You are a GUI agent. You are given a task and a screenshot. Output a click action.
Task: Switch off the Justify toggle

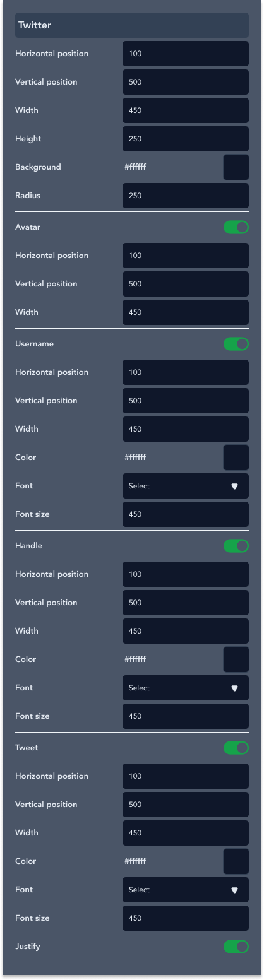(x=236, y=947)
